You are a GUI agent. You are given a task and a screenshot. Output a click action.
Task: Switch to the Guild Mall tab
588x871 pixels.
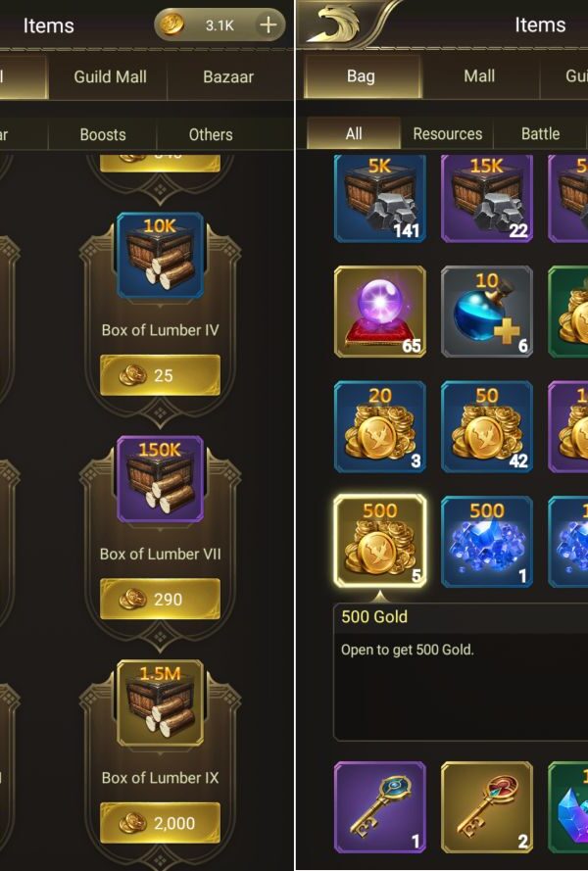pyautogui.click(x=110, y=76)
